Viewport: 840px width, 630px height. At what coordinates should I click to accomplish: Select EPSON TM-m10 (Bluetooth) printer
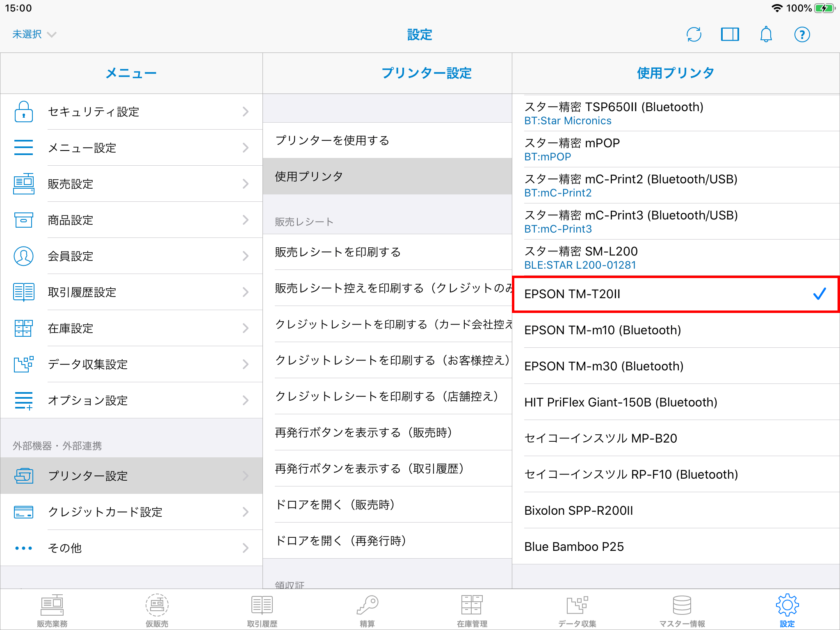(676, 330)
